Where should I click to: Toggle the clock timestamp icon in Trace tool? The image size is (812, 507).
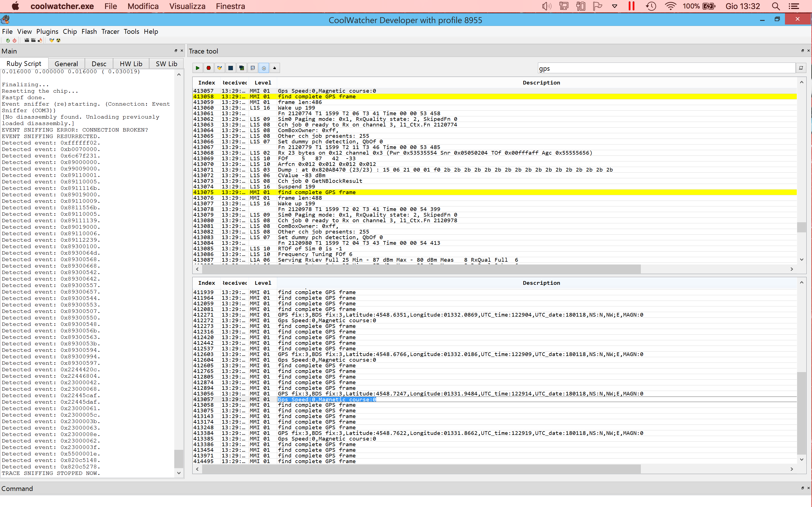click(x=264, y=68)
